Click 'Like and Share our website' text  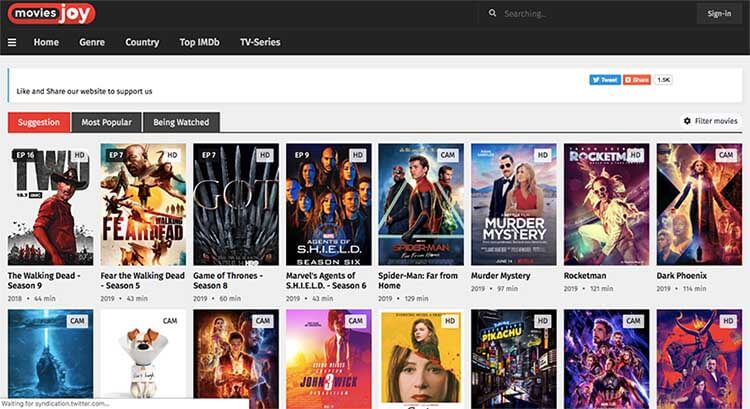[x=84, y=91]
